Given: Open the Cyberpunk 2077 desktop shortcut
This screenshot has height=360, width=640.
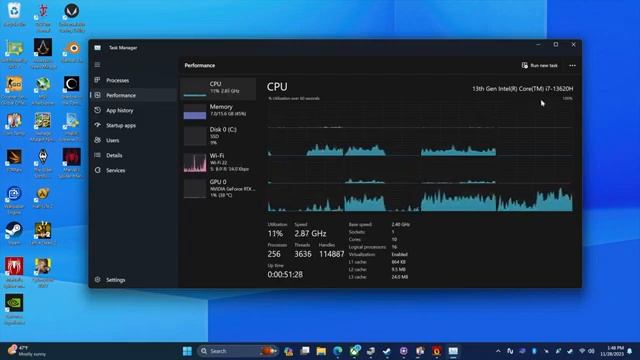Looking at the screenshot, I should 43,273.
